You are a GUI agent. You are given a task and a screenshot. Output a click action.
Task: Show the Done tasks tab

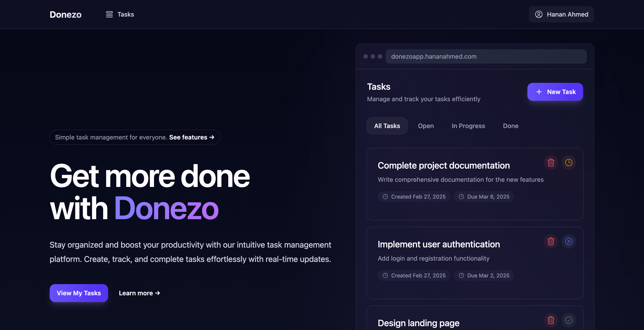coord(510,126)
